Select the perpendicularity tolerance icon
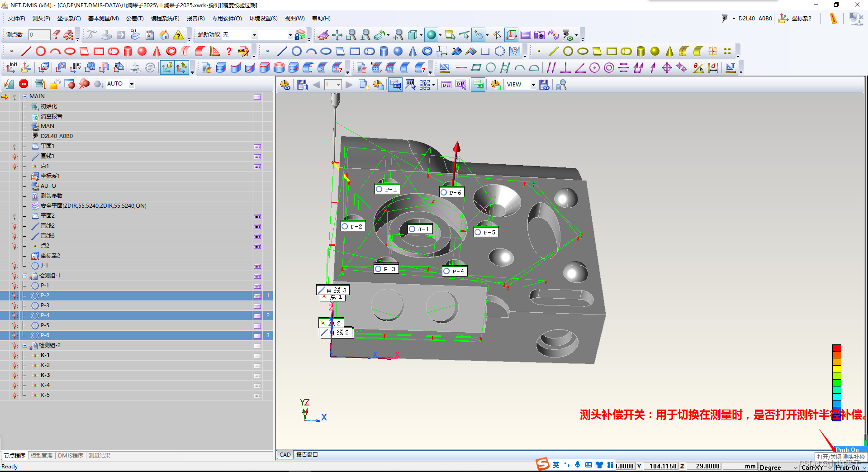The height and width of the screenshot is (472, 868). tap(565, 67)
